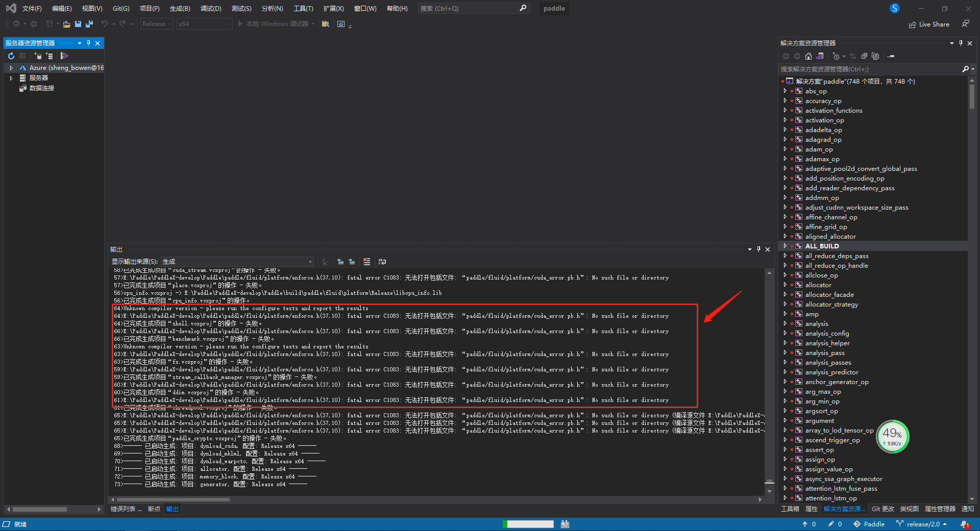Select the ALL_BUILD project
The height and width of the screenshot is (531, 980).
(821, 245)
